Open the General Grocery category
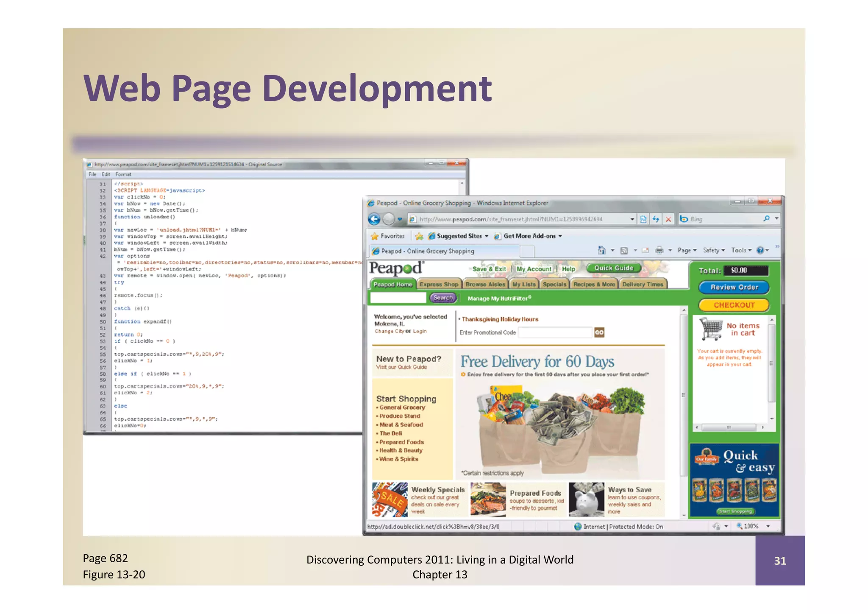 click(x=402, y=407)
